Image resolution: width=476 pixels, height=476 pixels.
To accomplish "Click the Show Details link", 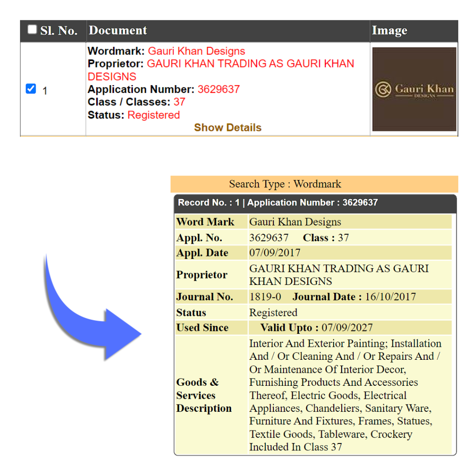I will click(227, 127).
